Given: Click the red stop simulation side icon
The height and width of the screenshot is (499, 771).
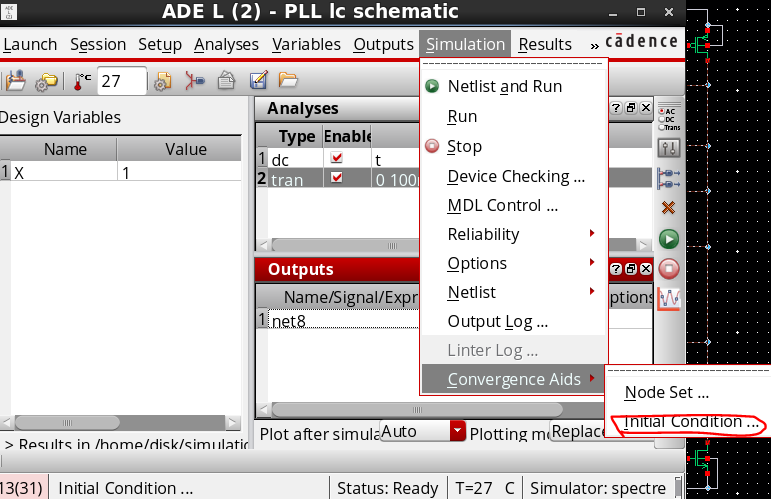Looking at the screenshot, I should click(669, 269).
